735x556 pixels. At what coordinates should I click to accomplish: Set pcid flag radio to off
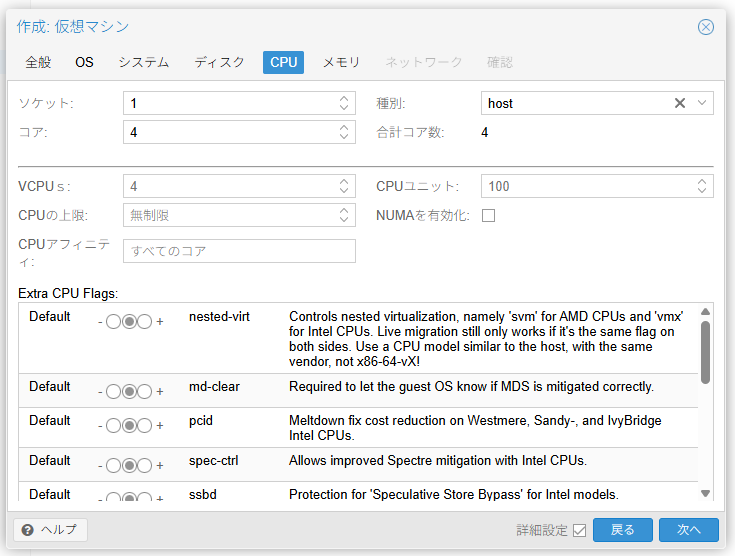[x=113, y=426]
